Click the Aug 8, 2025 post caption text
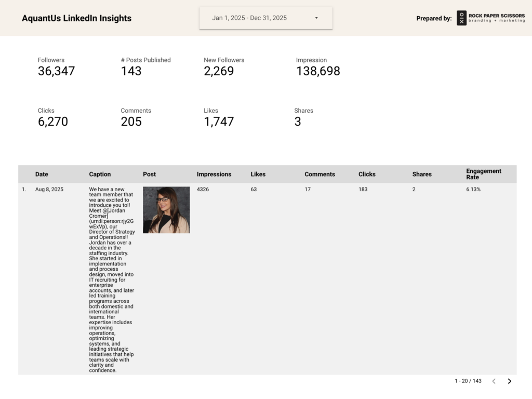The image size is (532, 399). (x=111, y=280)
